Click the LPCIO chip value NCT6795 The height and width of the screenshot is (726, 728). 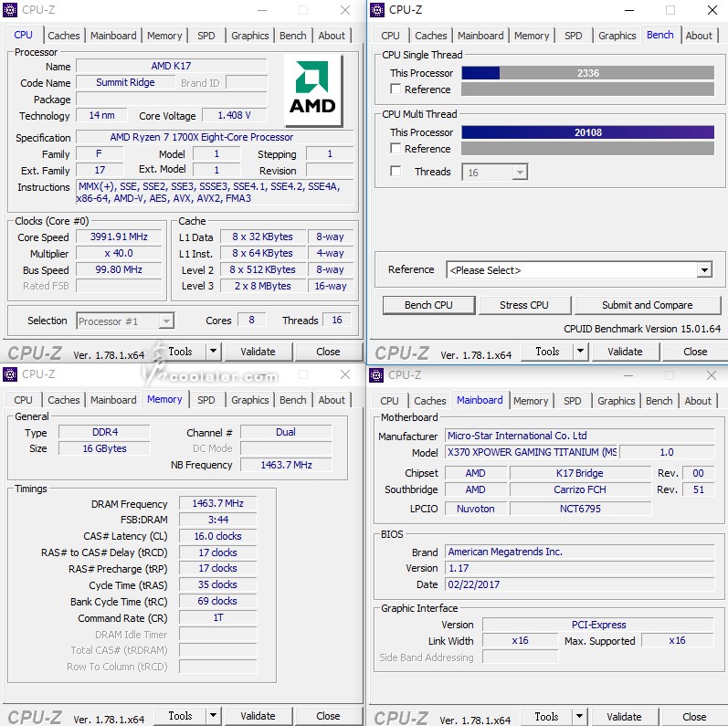pyautogui.click(x=580, y=509)
